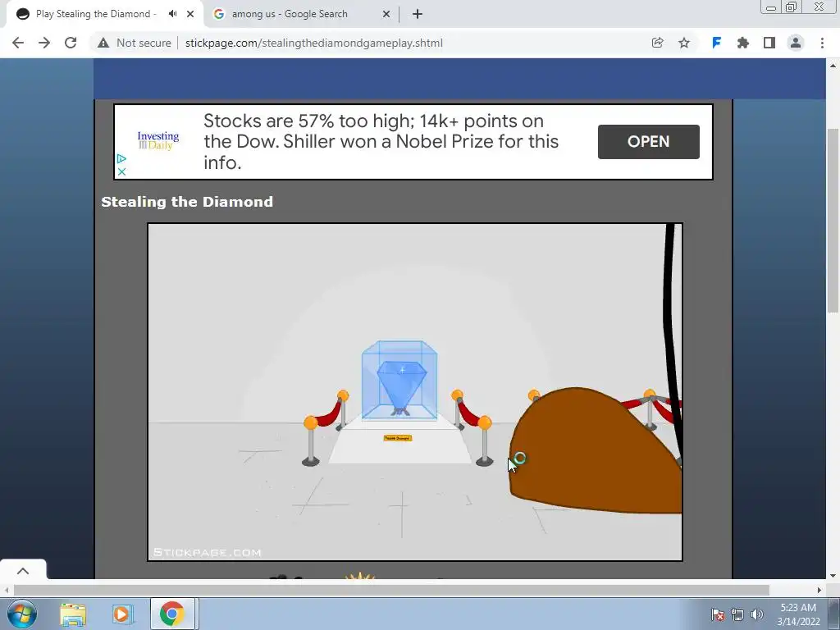Image resolution: width=840 pixels, height=630 pixels.
Task: Click the brown bag in the game
Action: tap(595, 451)
